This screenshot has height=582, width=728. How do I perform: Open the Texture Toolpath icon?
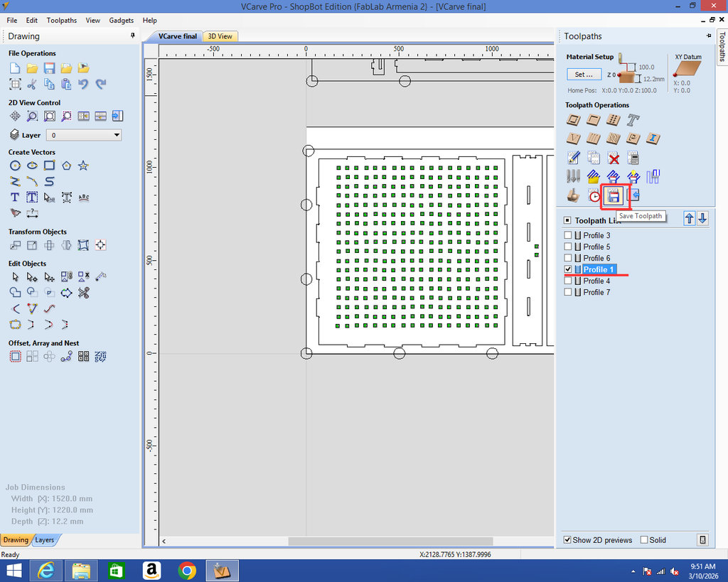pyautogui.click(x=614, y=139)
